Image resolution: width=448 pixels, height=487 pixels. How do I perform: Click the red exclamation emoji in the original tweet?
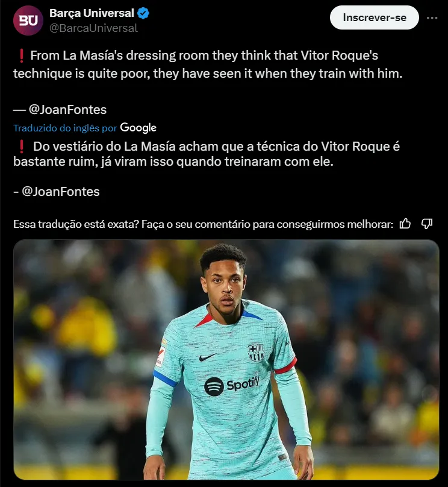(22, 56)
